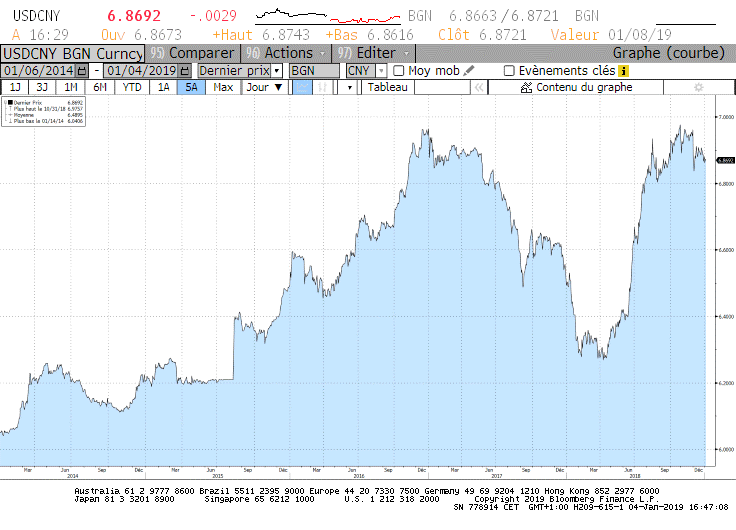Click the end date field 01/04/2019
The width and height of the screenshot is (736, 530).
(142, 71)
